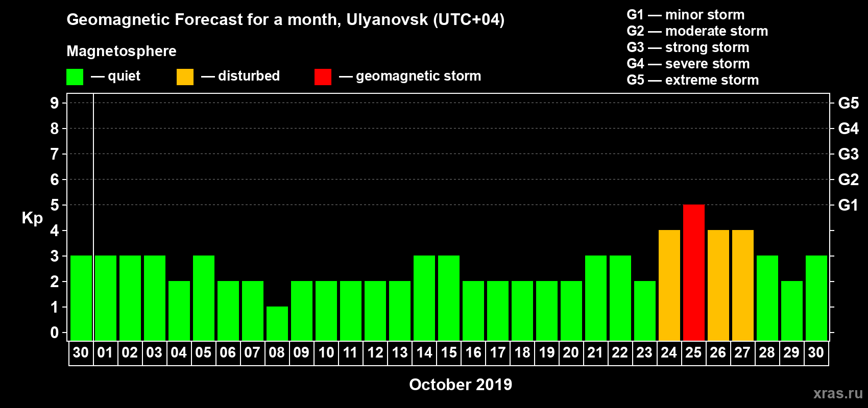Click date label 01 on the axis
The width and height of the screenshot is (868, 408).
coord(105,353)
